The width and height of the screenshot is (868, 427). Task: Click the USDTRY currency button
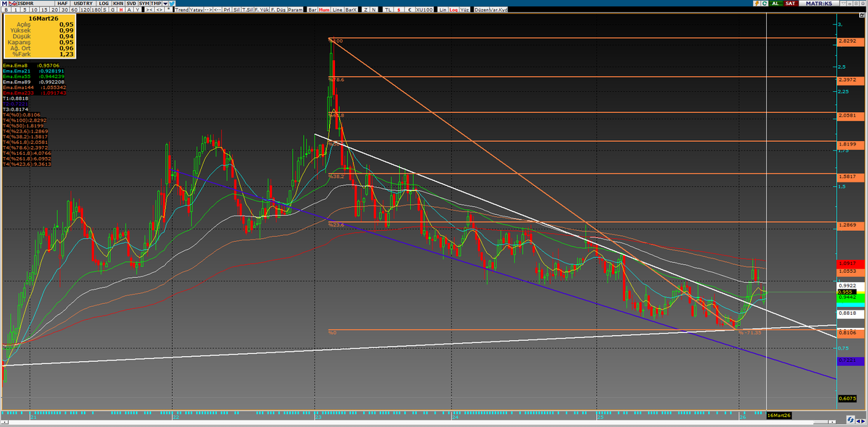click(83, 4)
